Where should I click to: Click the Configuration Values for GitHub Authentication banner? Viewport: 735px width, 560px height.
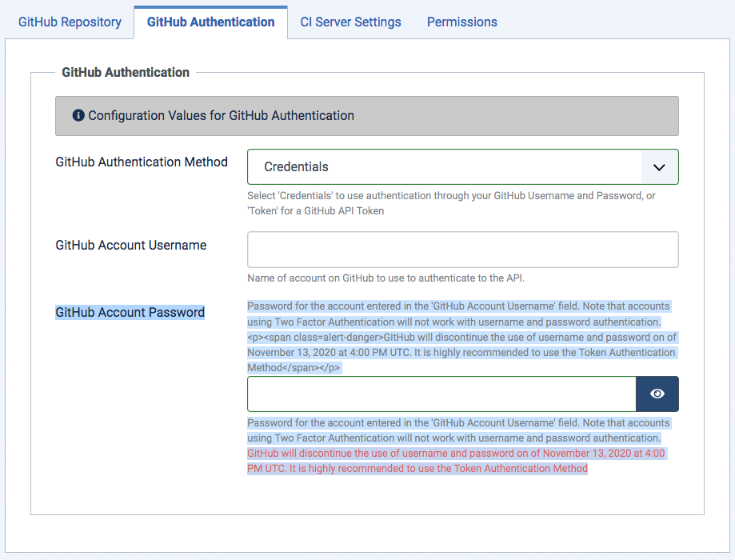(367, 116)
